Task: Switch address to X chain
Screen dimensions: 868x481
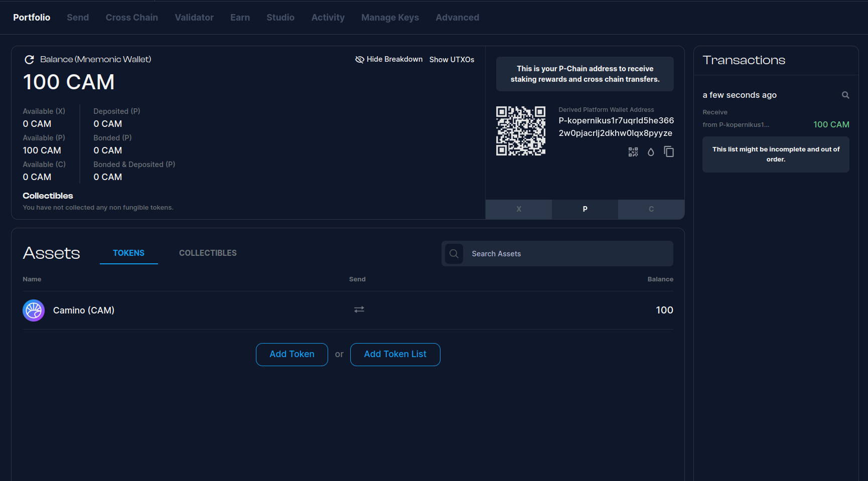Action: click(519, 209)
